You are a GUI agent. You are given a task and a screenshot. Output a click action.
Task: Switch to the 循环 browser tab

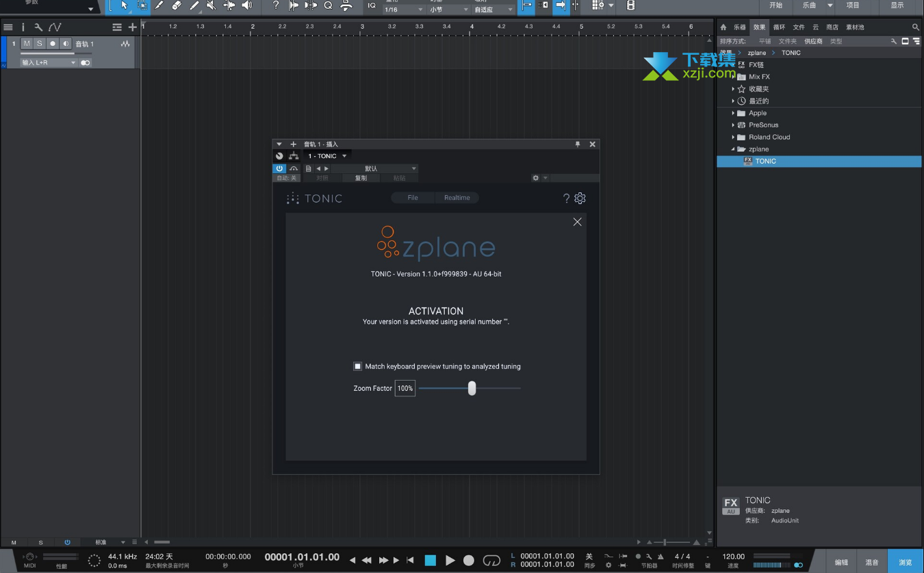coord(779,27)
